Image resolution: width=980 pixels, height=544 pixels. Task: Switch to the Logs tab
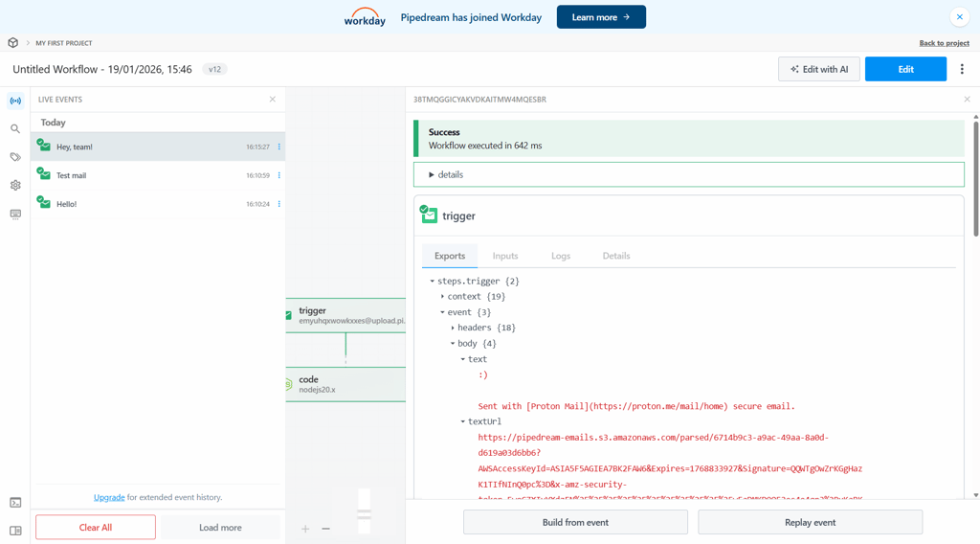[561, 256]
